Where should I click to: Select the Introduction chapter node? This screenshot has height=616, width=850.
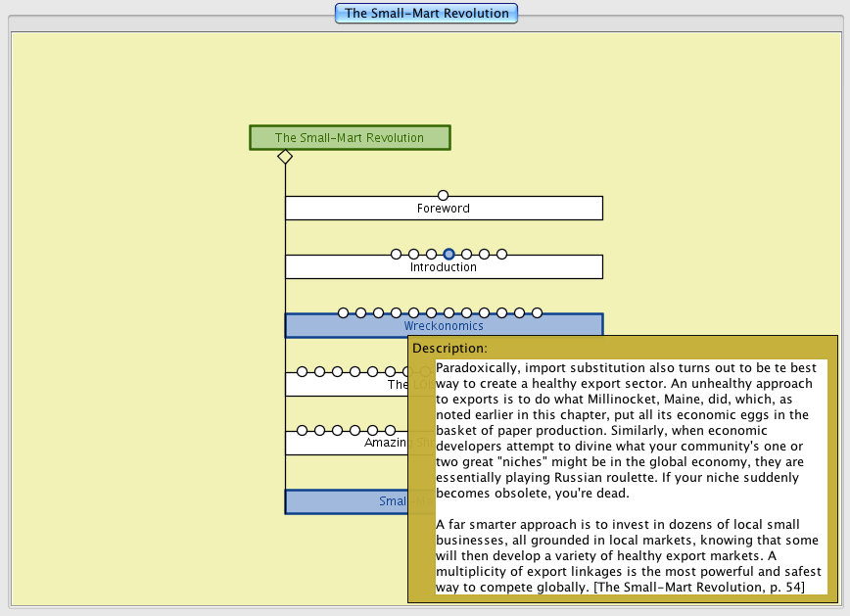[x=444, y=267]
